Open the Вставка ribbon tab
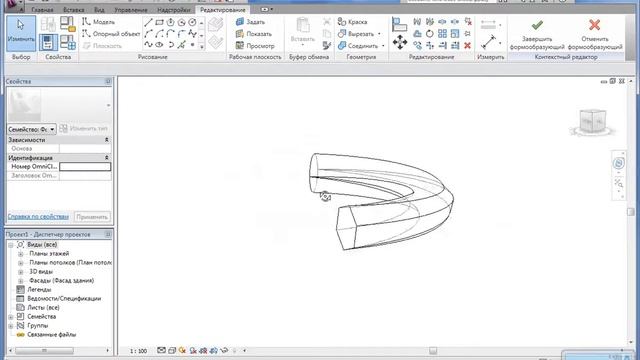The height and width of the screenshot is (360, 640). pos(74,9)
